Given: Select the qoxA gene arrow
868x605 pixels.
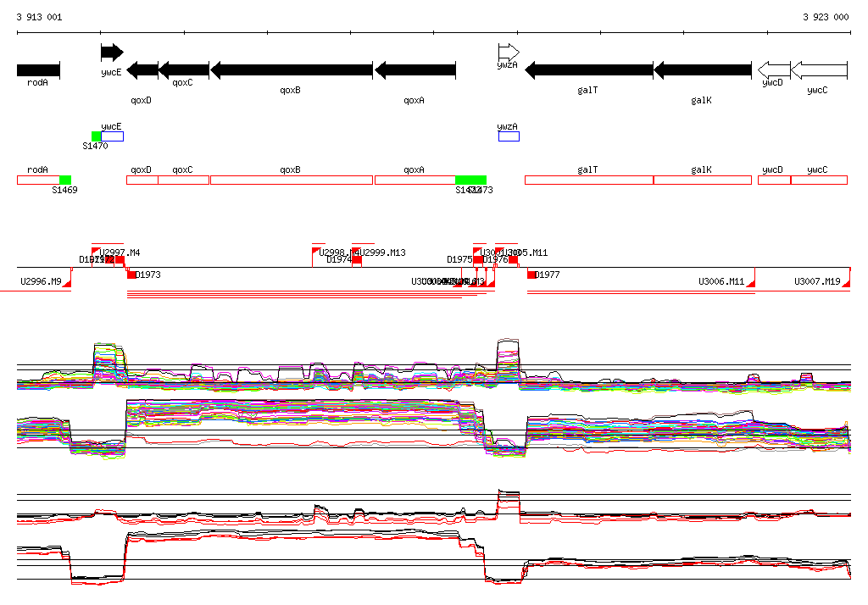Looking at the screenshot, I should pyautogui.click(x=415, y=70).
